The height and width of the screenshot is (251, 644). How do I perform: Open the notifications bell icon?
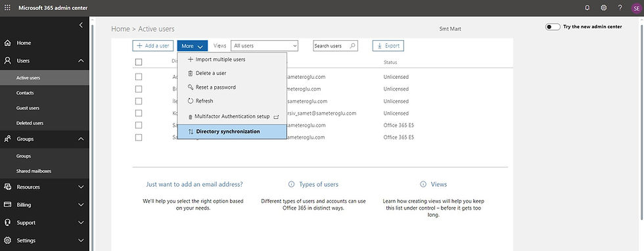(587, 8)
